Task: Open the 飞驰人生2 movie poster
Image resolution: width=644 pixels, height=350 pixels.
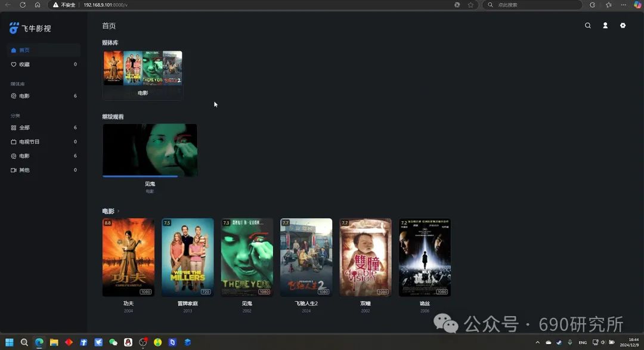Action: (x=306, y=257)
